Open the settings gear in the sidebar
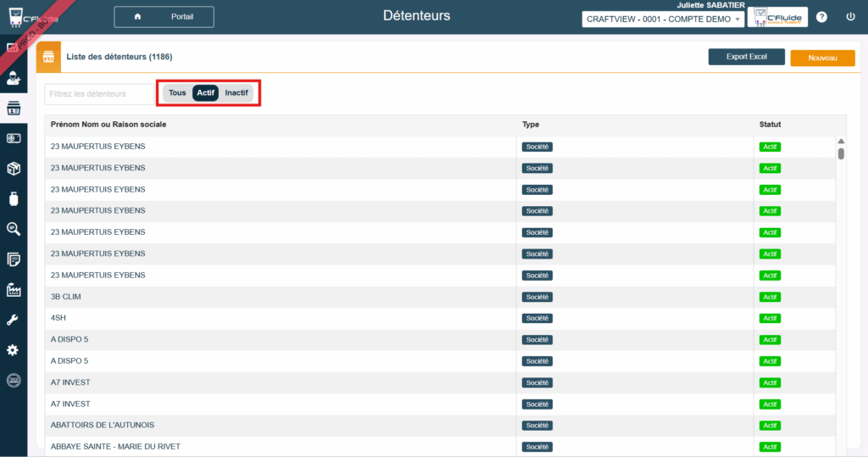Screen dimensions: 868x457 [14, 350]
